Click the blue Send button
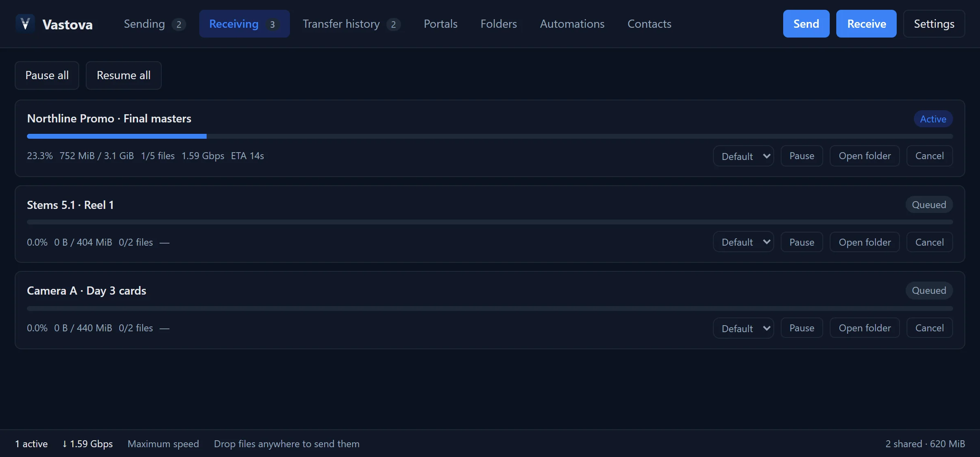 pos(806,24)
